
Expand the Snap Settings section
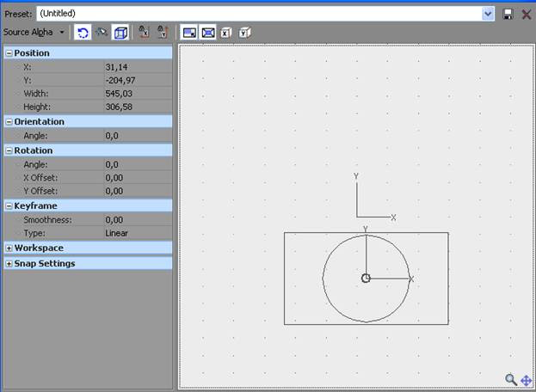pos(9,264)
